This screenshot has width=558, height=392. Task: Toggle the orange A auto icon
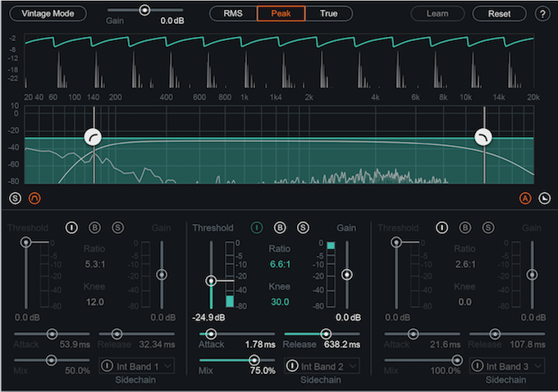point(525,198)
